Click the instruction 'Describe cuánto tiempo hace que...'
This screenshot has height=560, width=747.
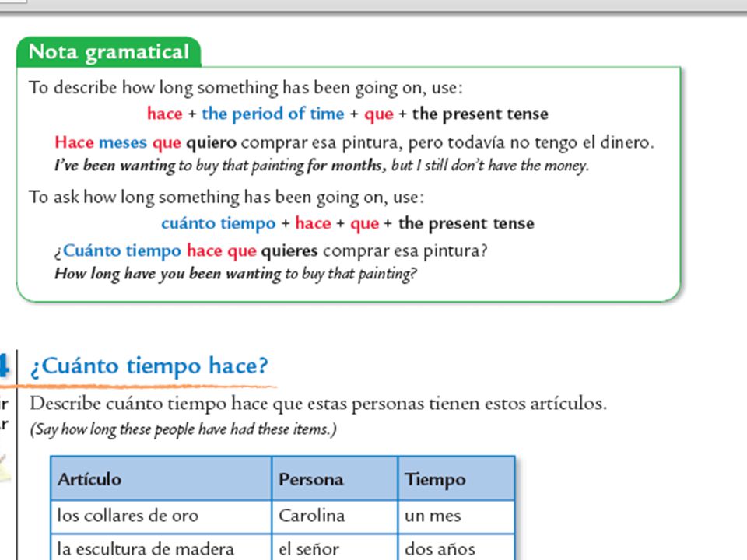318,404
